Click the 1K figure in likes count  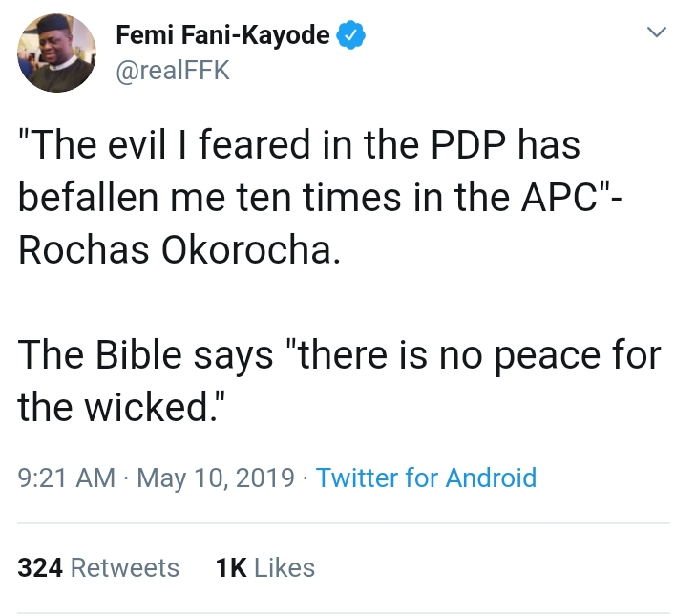click(231, 567)
